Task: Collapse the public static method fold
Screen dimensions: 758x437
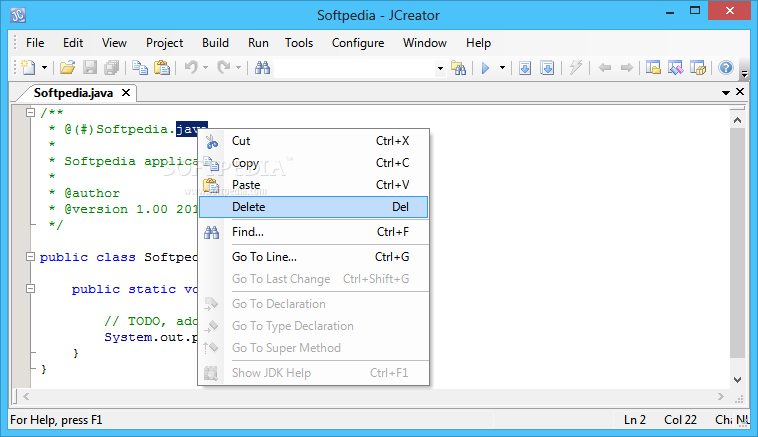Action: coord(30,289)
